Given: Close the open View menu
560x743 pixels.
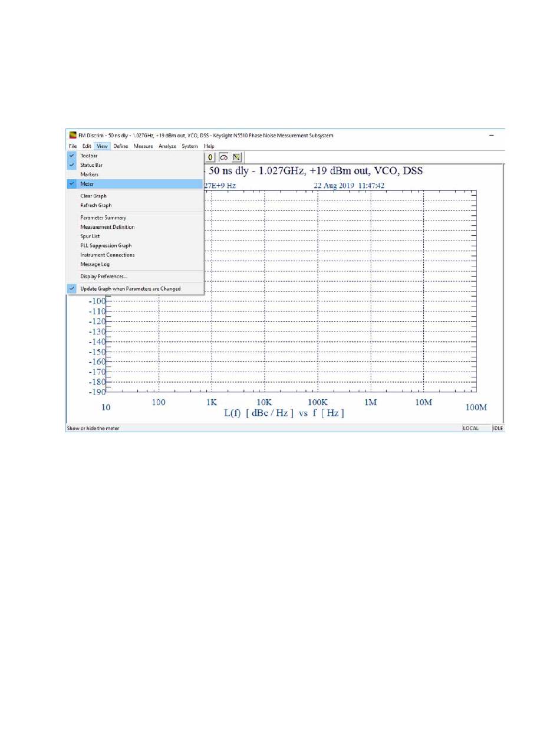Looking at the screenshot, I should pos(103,146).
